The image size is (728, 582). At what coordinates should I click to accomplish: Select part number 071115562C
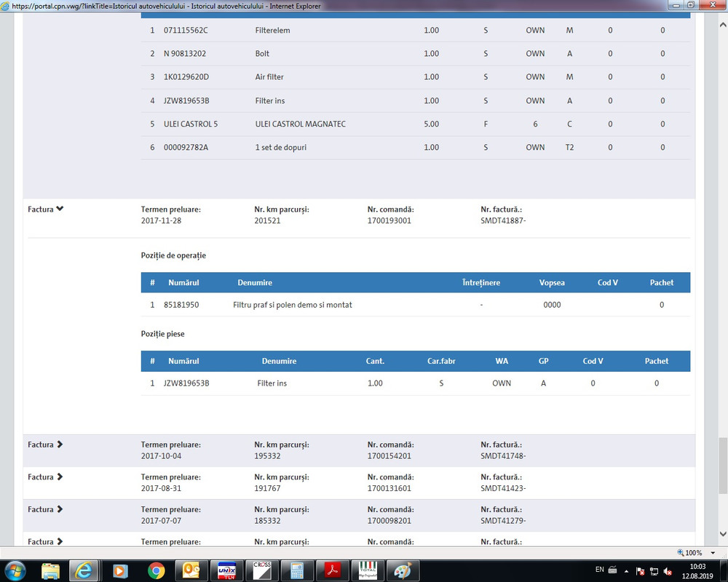pos(186,30)
